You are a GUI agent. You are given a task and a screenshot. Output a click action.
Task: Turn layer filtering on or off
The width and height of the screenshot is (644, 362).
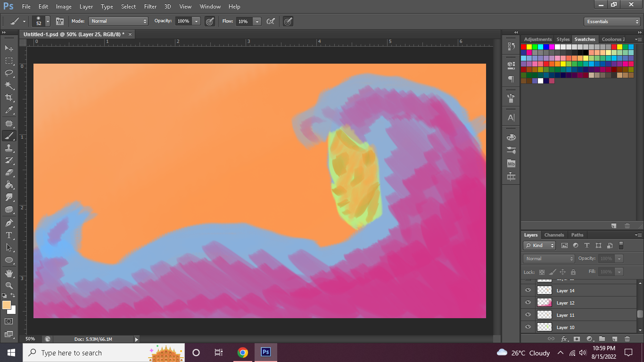621,245
